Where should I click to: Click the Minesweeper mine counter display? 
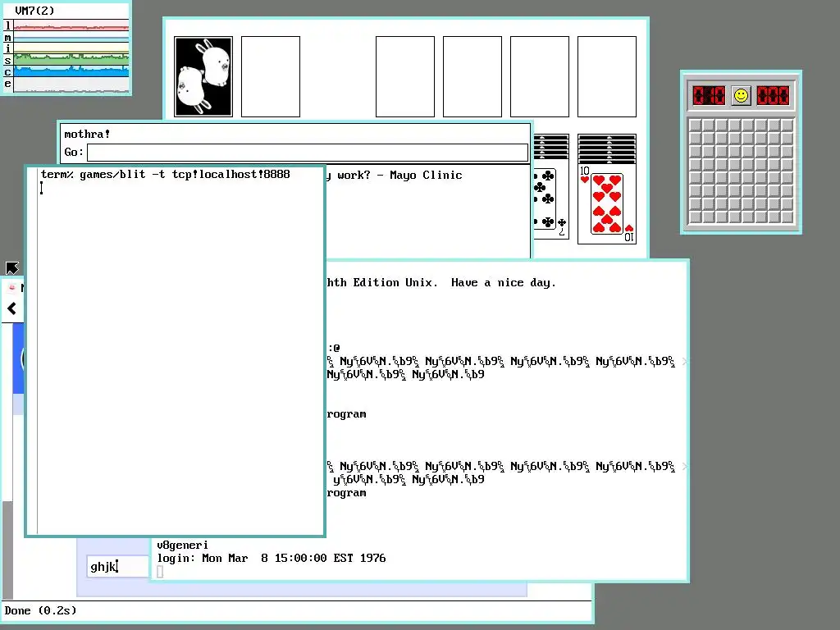708,96
